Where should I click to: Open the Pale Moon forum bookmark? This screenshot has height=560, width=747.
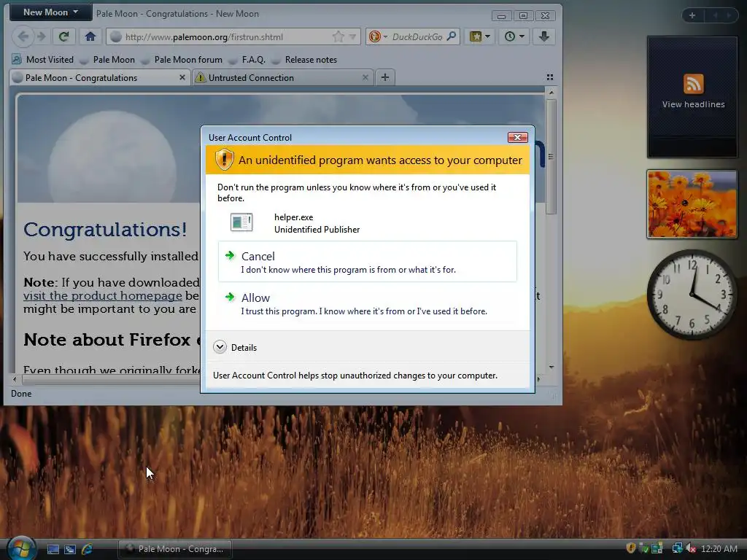(182, 60)
